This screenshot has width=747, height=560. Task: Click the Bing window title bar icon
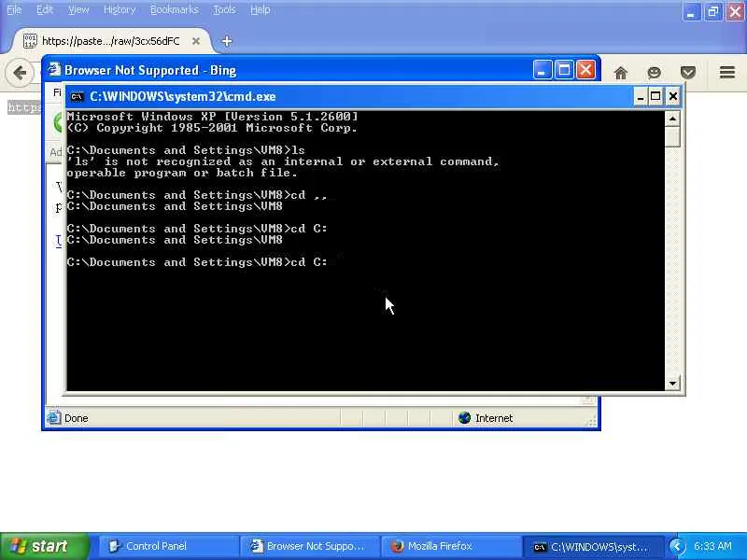point(54,70)
